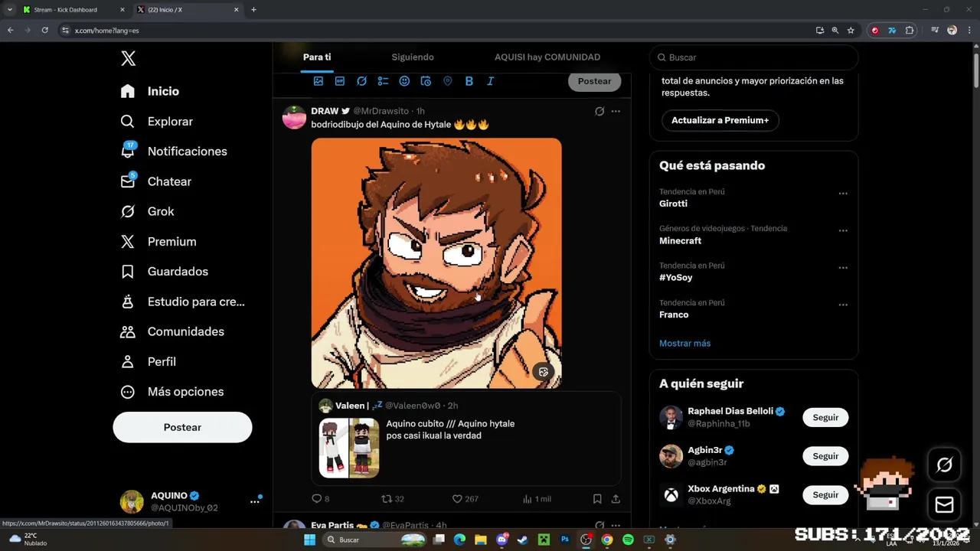Open Notificaciones with 17 badge
The width and height of the screenshot is (980, 551).
pyautogui.click(x=174, y=151)
